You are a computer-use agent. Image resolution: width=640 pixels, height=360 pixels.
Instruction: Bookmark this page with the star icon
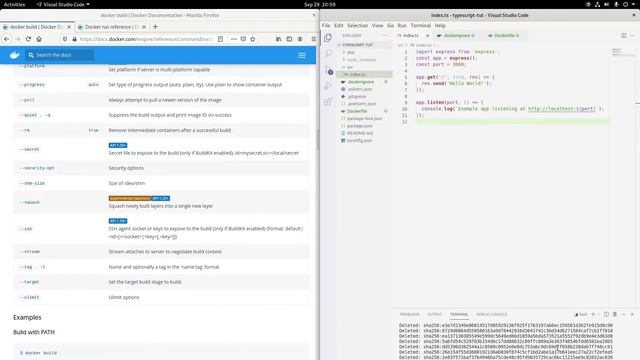point(253,39)
